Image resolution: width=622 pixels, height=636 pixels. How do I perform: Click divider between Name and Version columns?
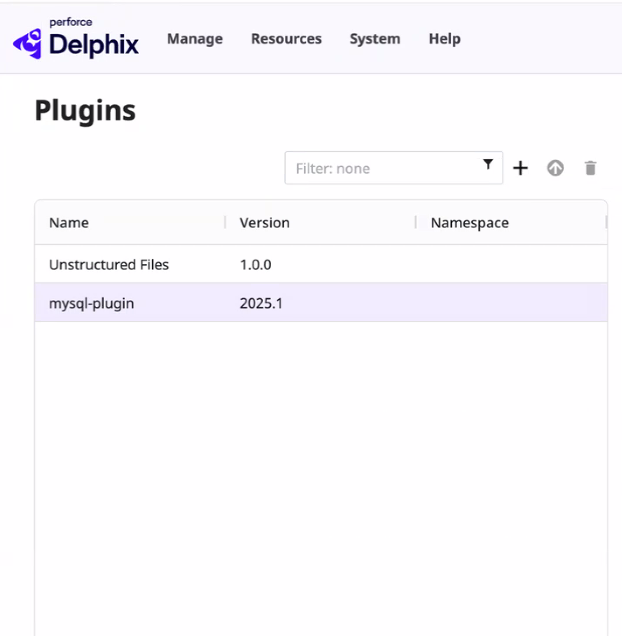[225, 223]
